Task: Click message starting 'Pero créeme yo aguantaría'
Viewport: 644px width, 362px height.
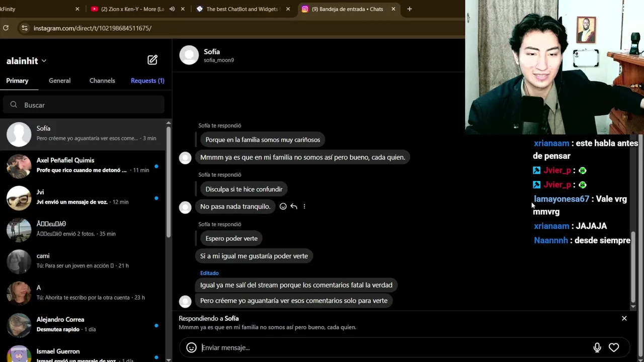Action: coord(294,301)
